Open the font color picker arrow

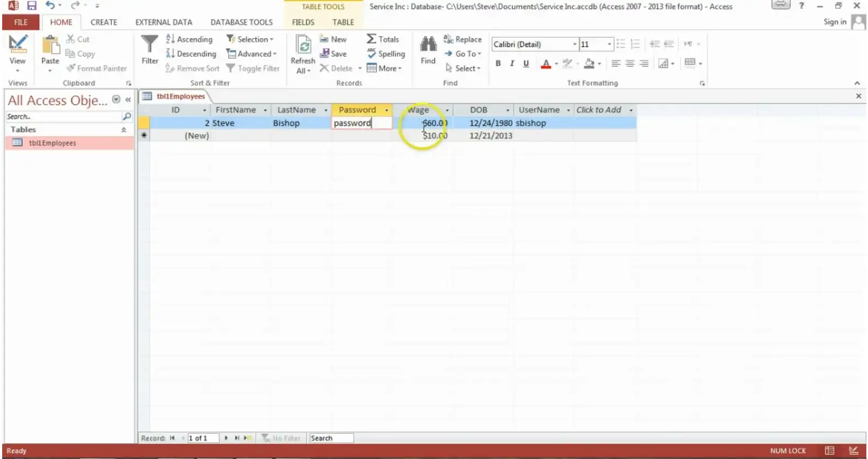point(556,63)
